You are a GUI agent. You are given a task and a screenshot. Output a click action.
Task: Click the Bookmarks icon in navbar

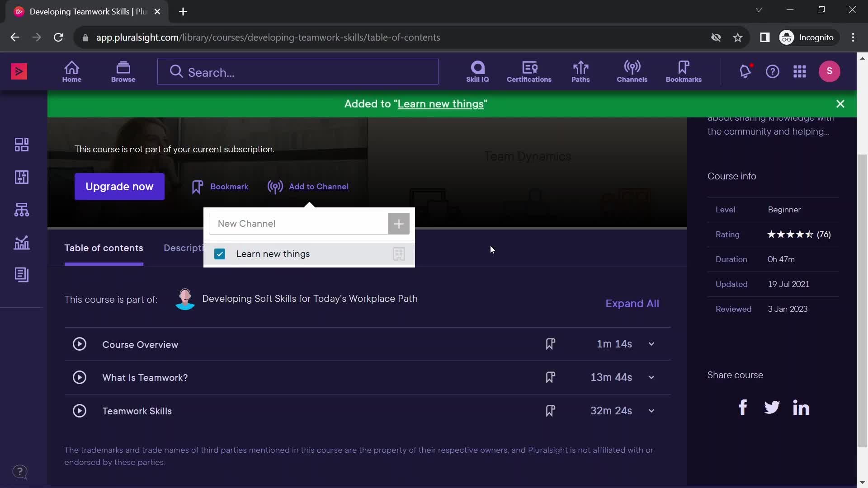(684, 71)
